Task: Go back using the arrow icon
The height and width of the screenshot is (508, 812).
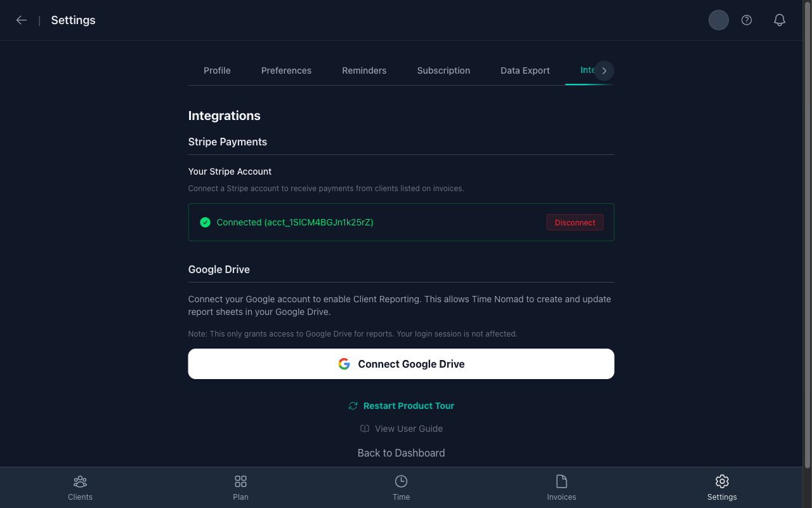Action: point(22,20)
